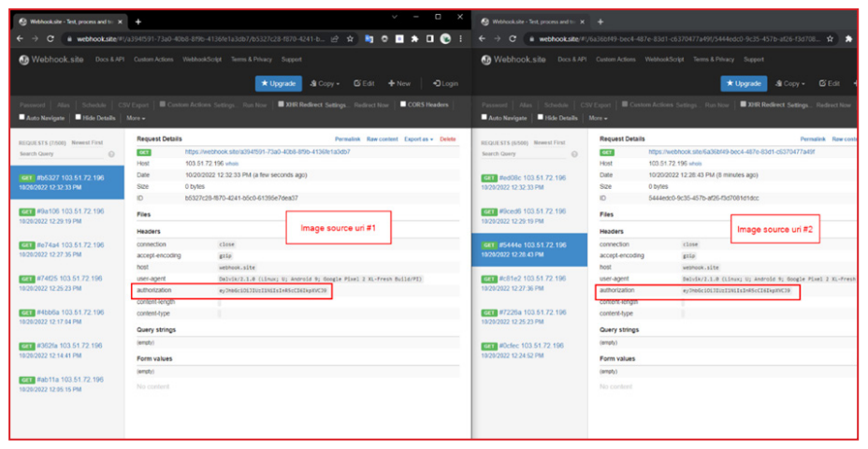Go back in the left browser window
This screenshot has height=449, width=868.
tap(21, 38)
